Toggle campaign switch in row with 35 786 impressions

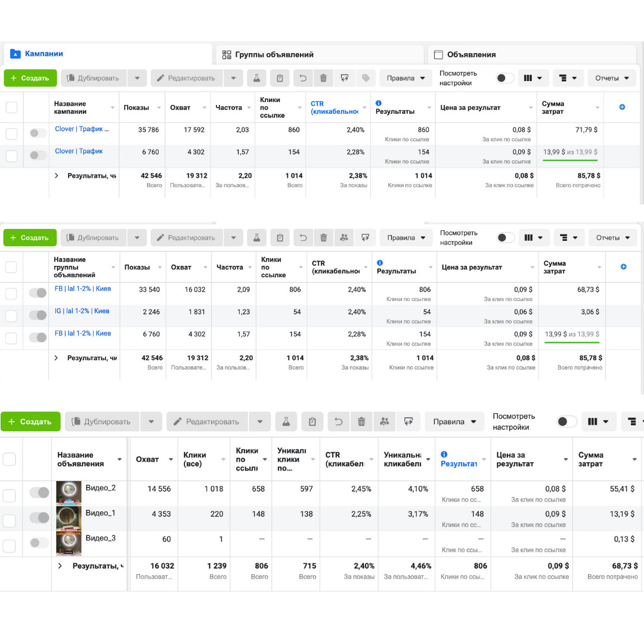(38, 132)
